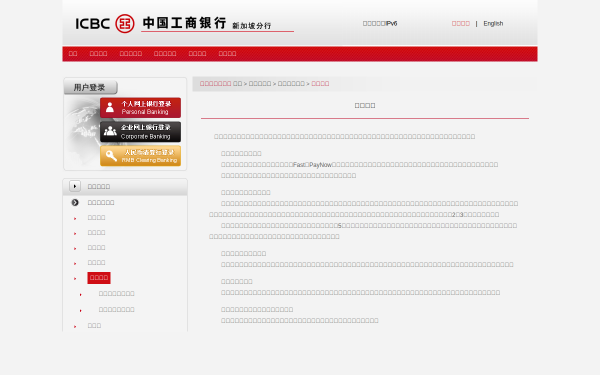The image size is (600, 375).
Task: Open the RMB Clearing Banking login button
Action: 140,156
